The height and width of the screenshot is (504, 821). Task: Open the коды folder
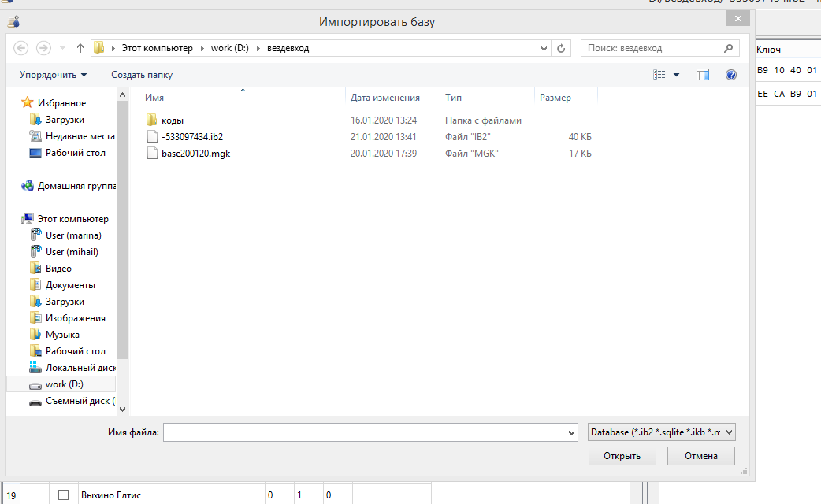pyautogui.click(x=172, y=120)
